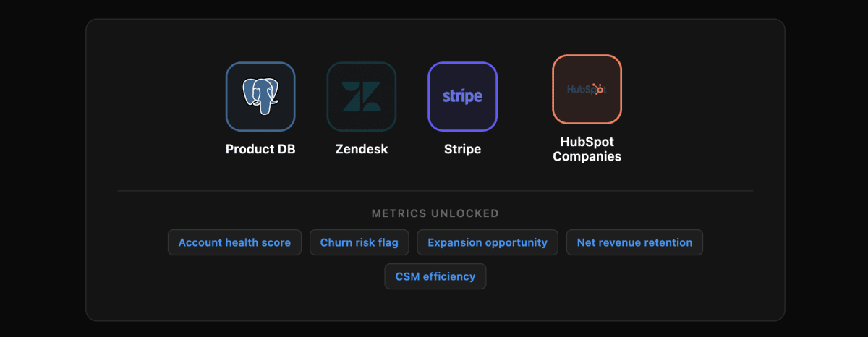Choose the purple Stripe logo tile
868x337 pixels.
click(463, 96)
